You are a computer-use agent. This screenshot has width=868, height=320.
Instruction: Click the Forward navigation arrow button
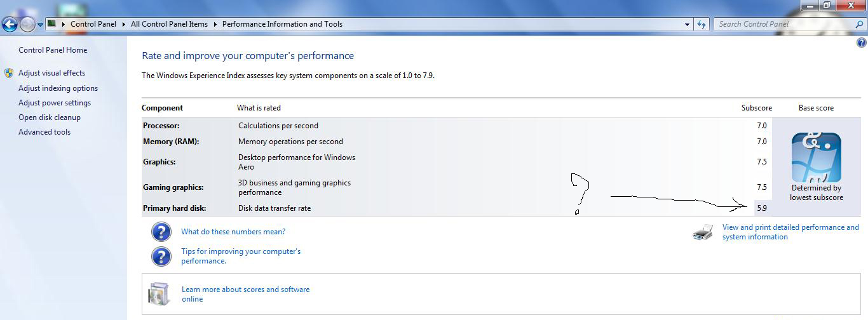point(27,25)
